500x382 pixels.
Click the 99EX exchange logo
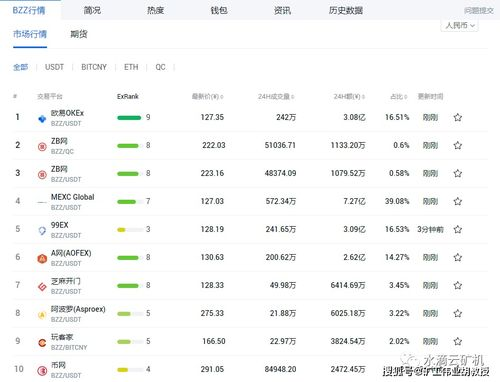42,231
